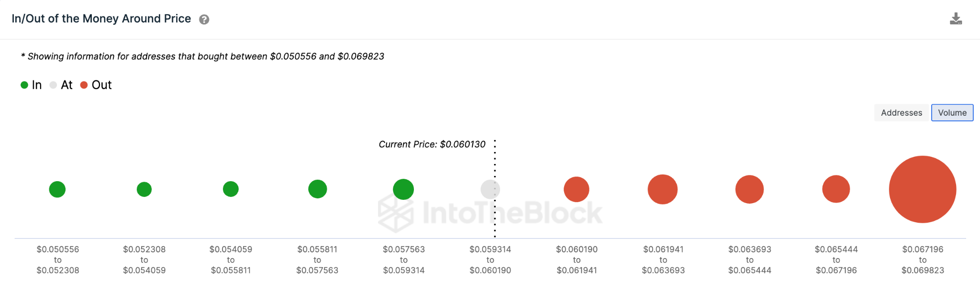Click green bubble for $0.052308 to $0.054059
Viewport: 980px width, 283px height.
[x=144, y=189]
